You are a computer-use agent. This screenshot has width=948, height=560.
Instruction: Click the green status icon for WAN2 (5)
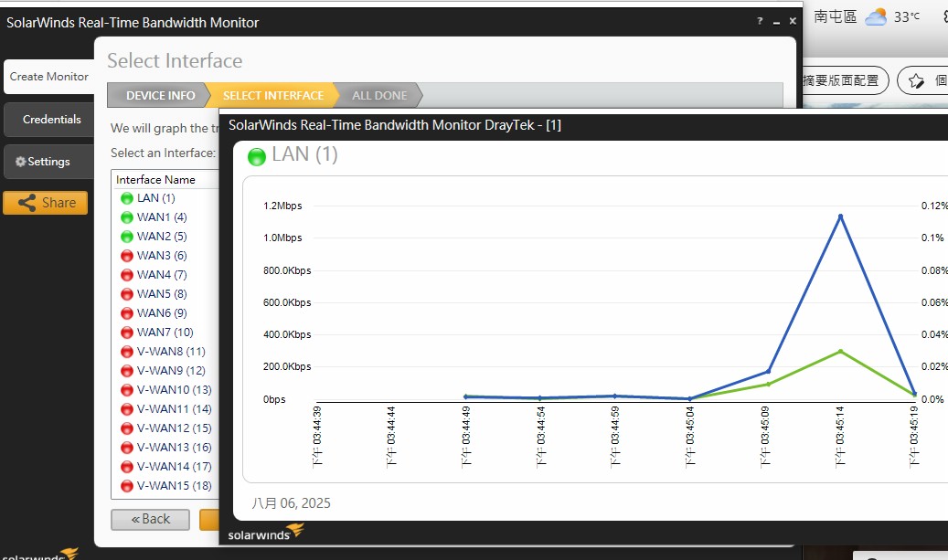point(126,237)
